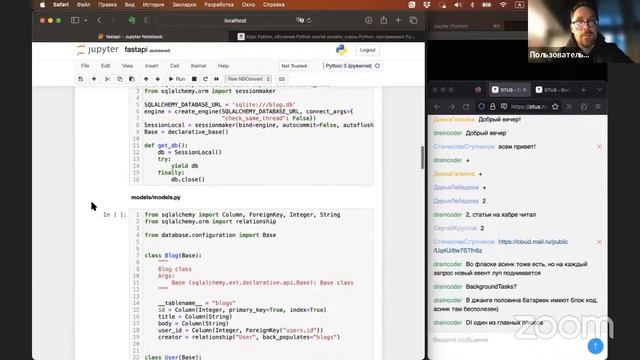Screen dimensions: 640x360
Task: Click the Logout button in Jupyter
Action: pos(367,50)
